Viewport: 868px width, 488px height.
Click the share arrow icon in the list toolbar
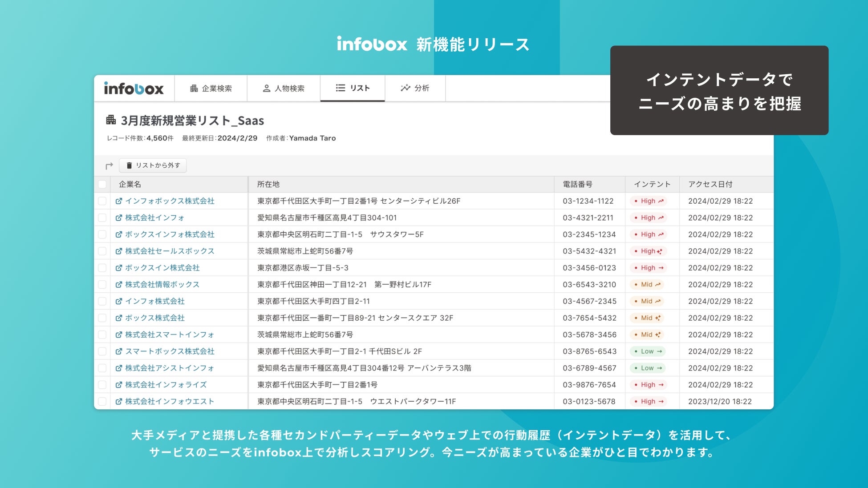pos(109,166)
